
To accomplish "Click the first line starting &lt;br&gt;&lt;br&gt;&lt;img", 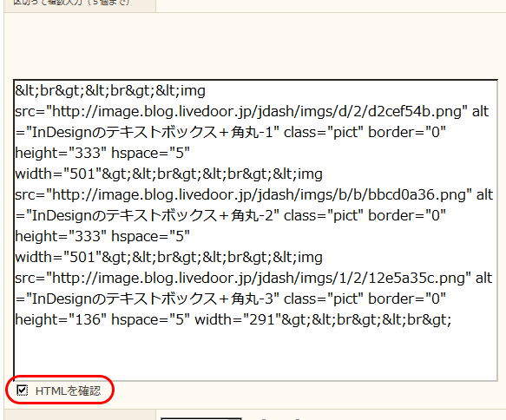I will point(110,90).
